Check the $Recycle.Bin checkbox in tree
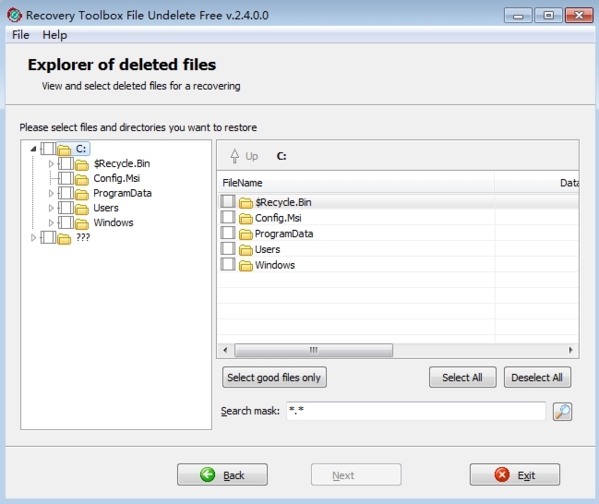The height and width of the screenshot is (504, 599). pyautogui.click(x=66, y=164)
